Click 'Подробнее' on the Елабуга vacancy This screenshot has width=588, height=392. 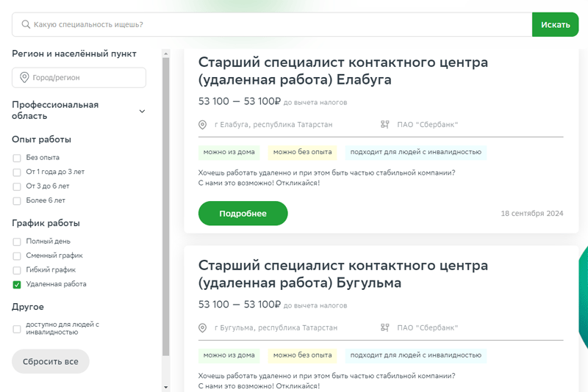[243, 214]
